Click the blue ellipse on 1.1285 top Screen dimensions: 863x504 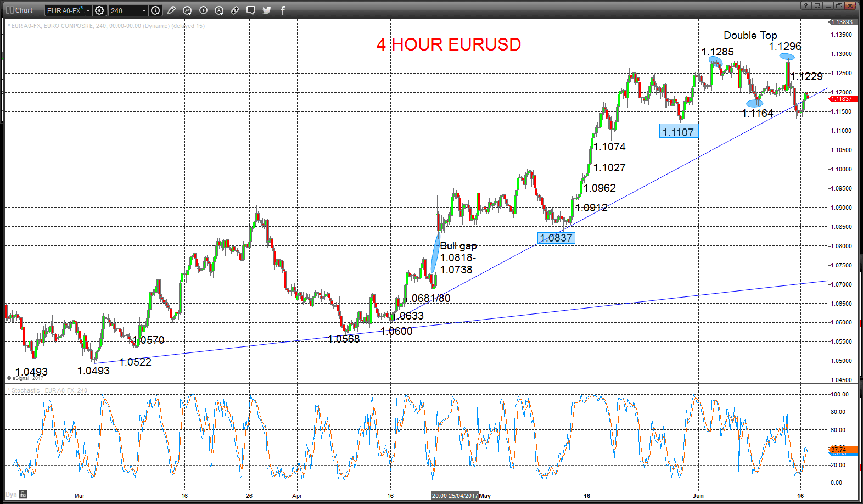click(715, 60)
